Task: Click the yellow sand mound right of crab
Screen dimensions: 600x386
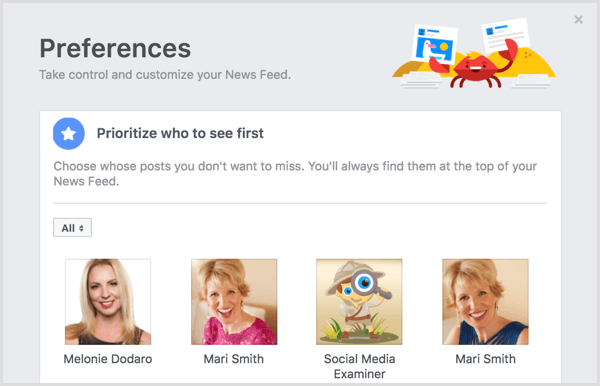Action: [526, 64]
